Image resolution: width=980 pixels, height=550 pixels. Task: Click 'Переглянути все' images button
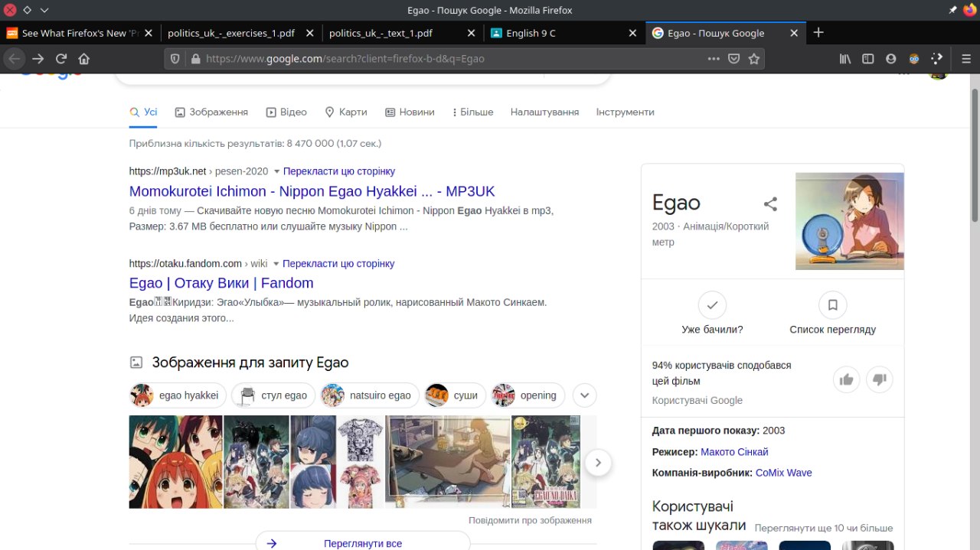(363, 543)
